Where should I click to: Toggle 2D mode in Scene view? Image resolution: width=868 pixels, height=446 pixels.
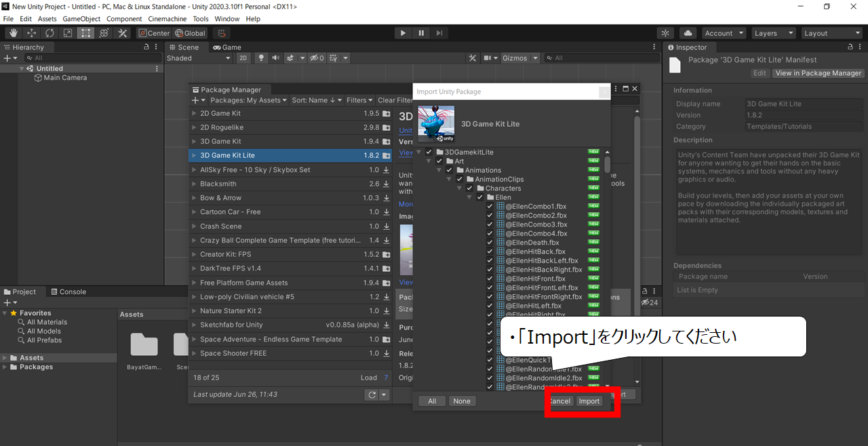pos(243,58)
